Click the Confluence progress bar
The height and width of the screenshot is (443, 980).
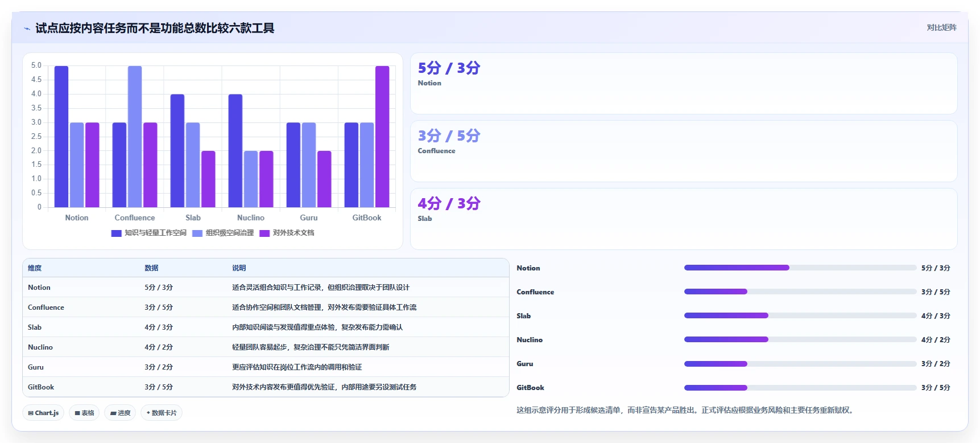click(800, 292)
